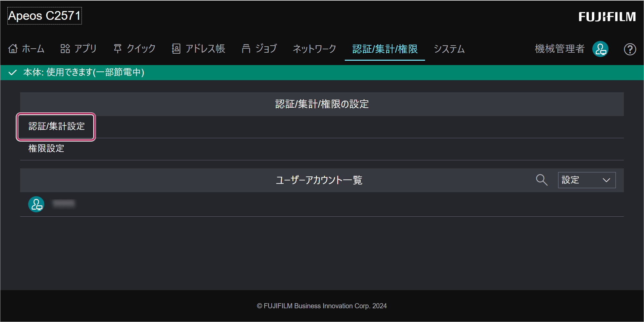Click the user account avatar in list
The image size is (644, 322).
[36, 204]
